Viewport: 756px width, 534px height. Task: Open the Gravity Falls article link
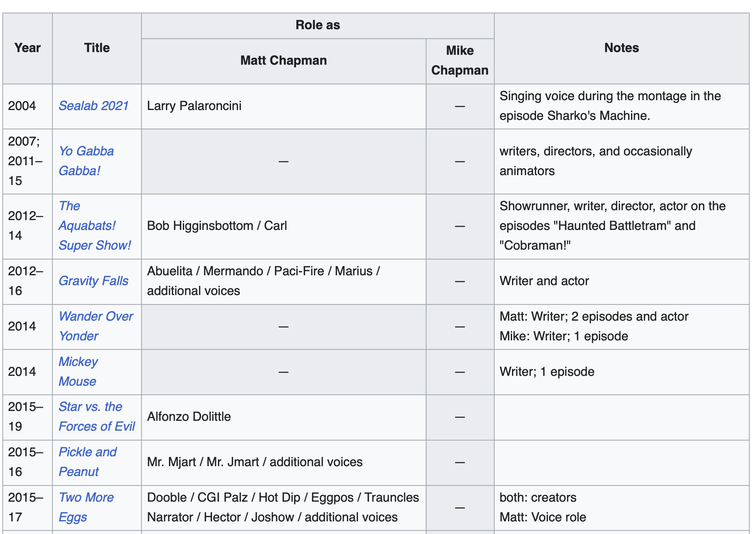click(93, 281)
